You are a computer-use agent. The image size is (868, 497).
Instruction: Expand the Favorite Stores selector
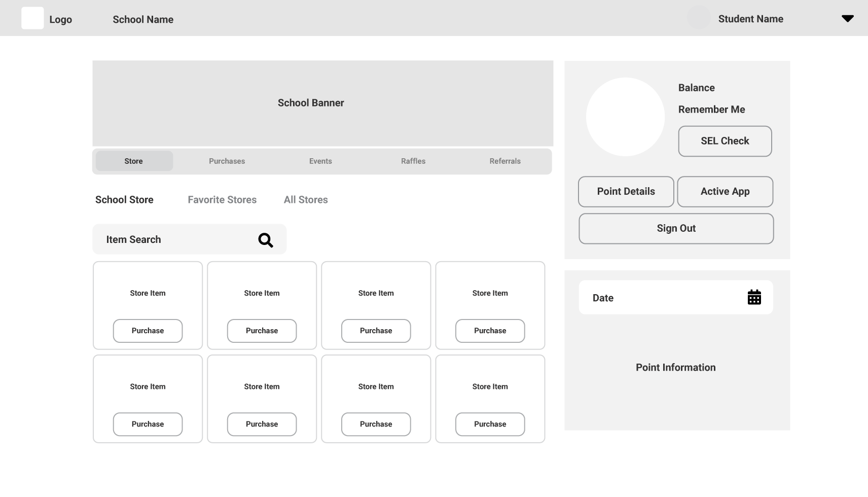click(x=222, y=199)
